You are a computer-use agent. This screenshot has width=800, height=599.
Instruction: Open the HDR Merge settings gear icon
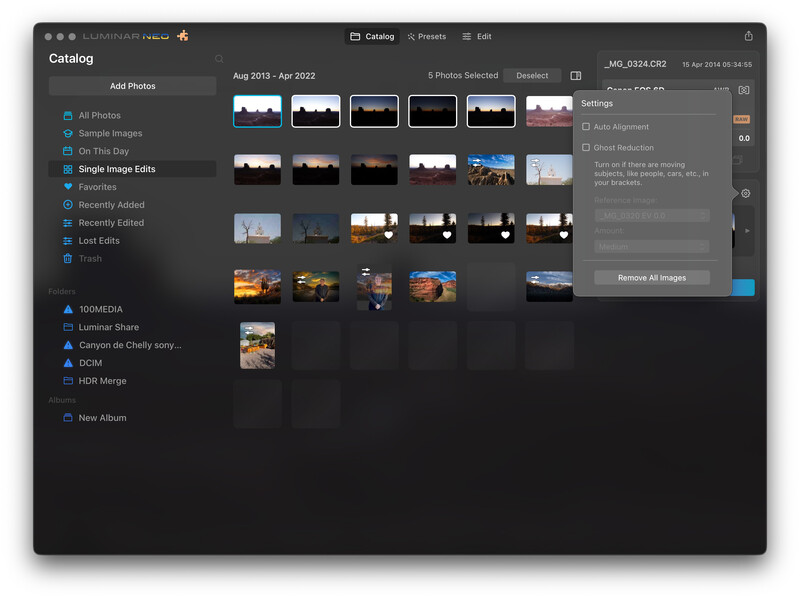pos(745,193)
